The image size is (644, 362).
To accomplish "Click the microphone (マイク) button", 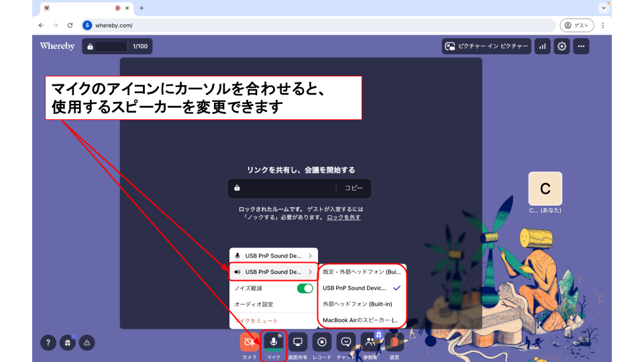I will 274,342.
